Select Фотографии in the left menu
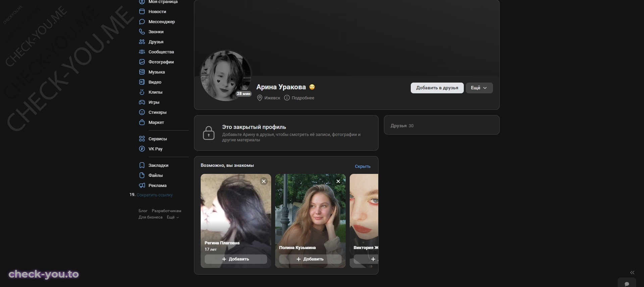Viewport: 644px width, 287px height. [x=161, y=62]
